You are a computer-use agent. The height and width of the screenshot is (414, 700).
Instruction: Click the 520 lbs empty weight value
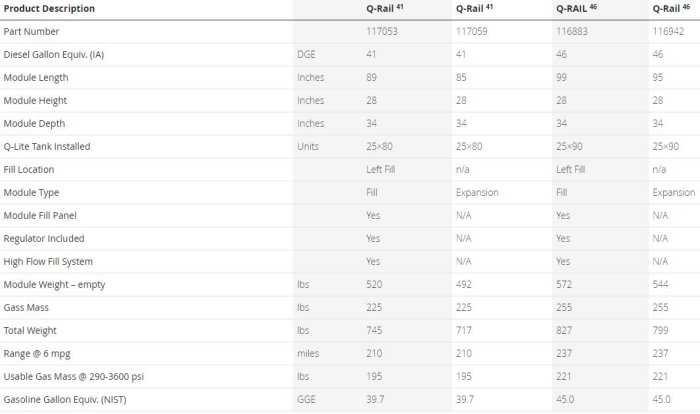tap(374, 284)
